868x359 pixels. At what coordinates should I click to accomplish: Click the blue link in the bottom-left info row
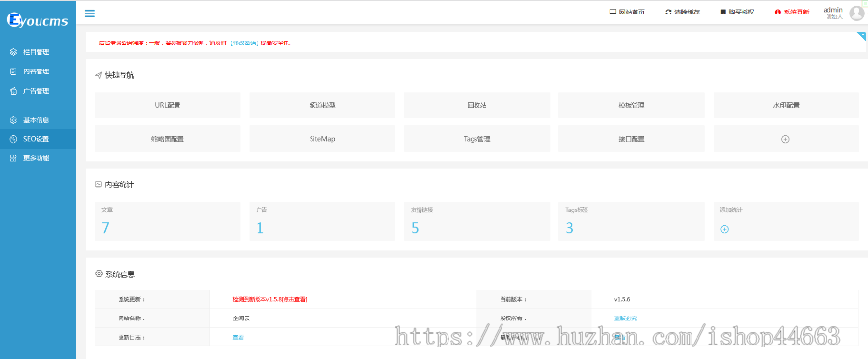coord(238,337)
